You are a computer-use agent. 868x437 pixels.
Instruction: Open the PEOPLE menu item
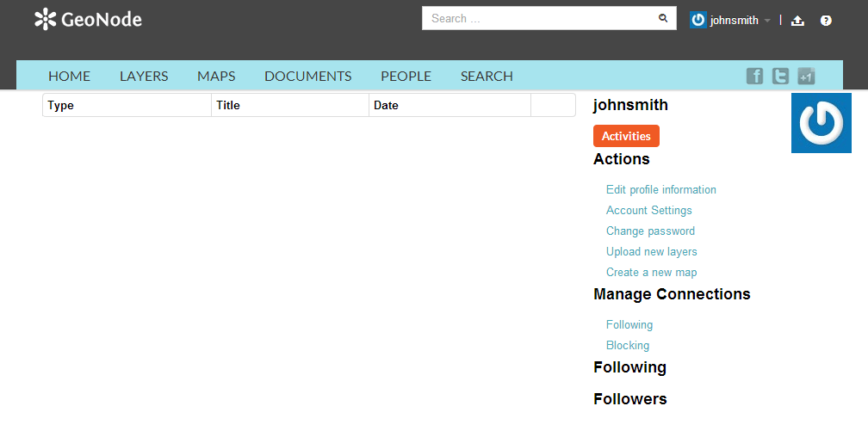tap(406, 76)
